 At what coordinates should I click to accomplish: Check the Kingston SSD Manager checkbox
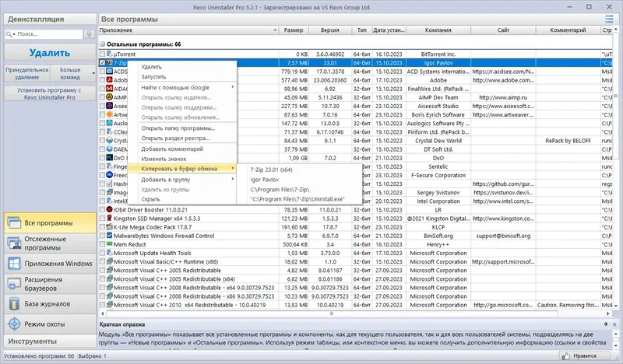103,219
